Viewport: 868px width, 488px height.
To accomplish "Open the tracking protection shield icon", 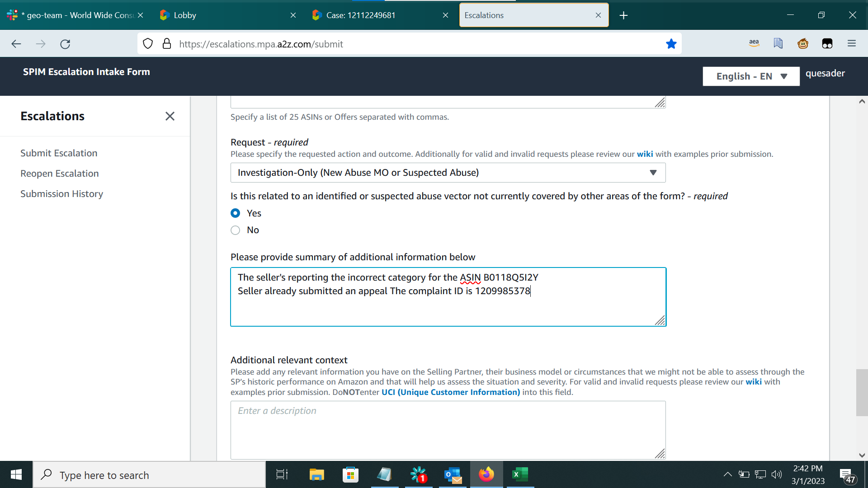I will pyautogui.click(x=148, y=44).
